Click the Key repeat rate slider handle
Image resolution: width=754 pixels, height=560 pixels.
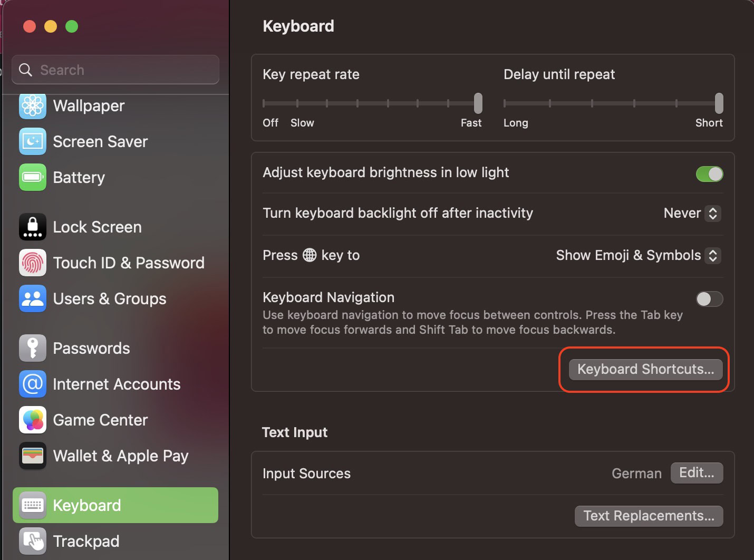(x=478, y=103)
